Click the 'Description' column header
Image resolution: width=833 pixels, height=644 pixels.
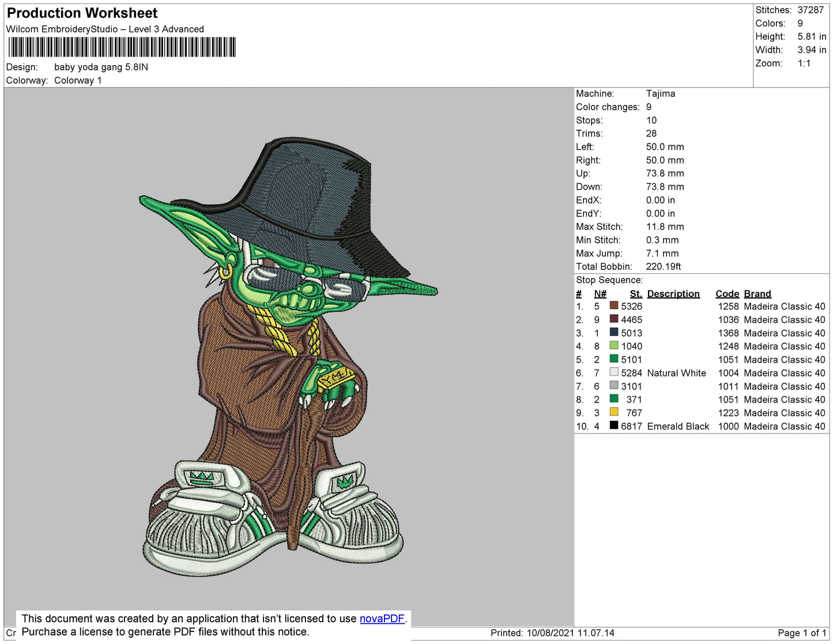coord(673,293)
